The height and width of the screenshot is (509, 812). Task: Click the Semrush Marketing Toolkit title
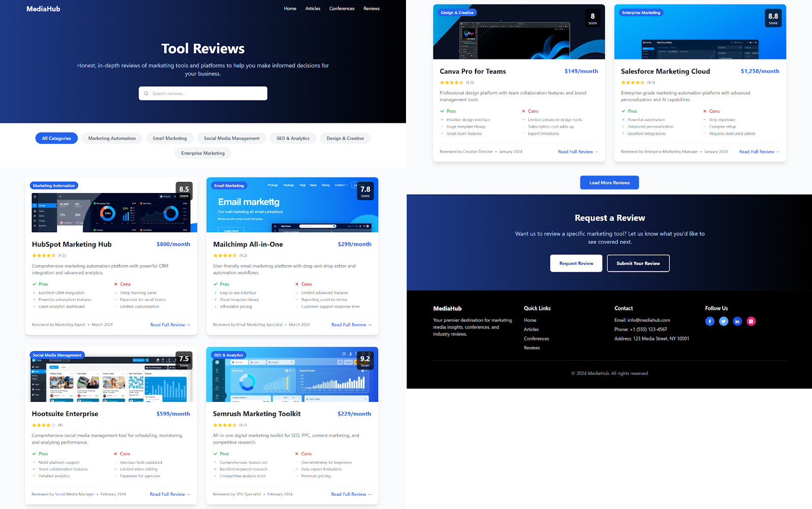coord(257,414)
